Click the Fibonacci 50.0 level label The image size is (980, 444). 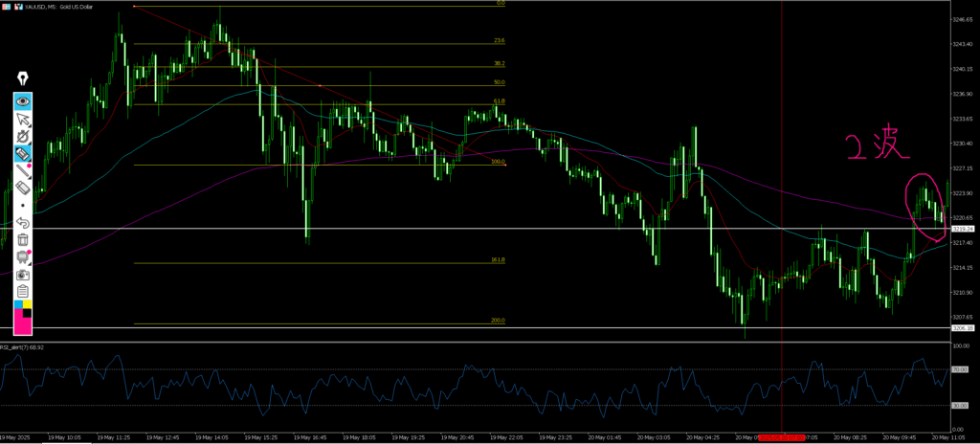pos(500,82)
